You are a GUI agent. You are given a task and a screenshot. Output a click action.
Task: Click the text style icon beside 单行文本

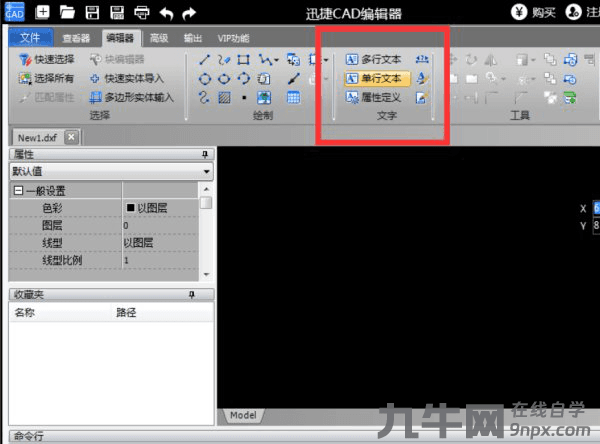pos(422,78)
